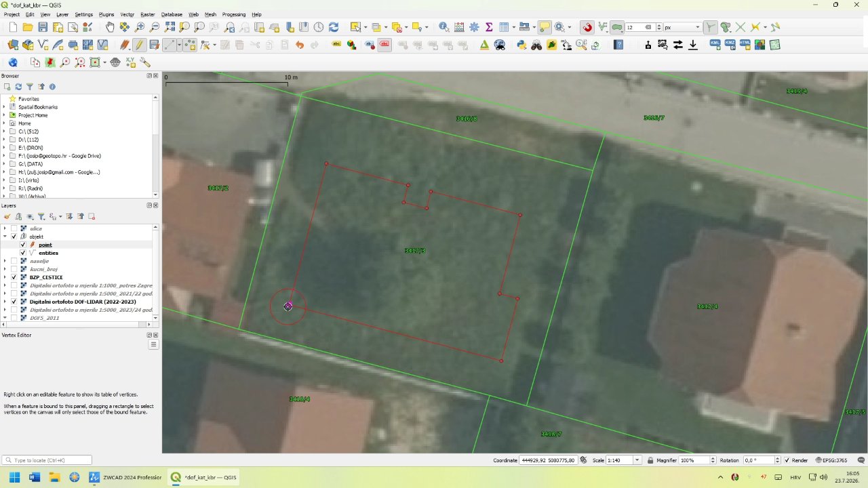868x488 pixels.
Task: Click the Type to locate search field
Action: click(47, 460)
